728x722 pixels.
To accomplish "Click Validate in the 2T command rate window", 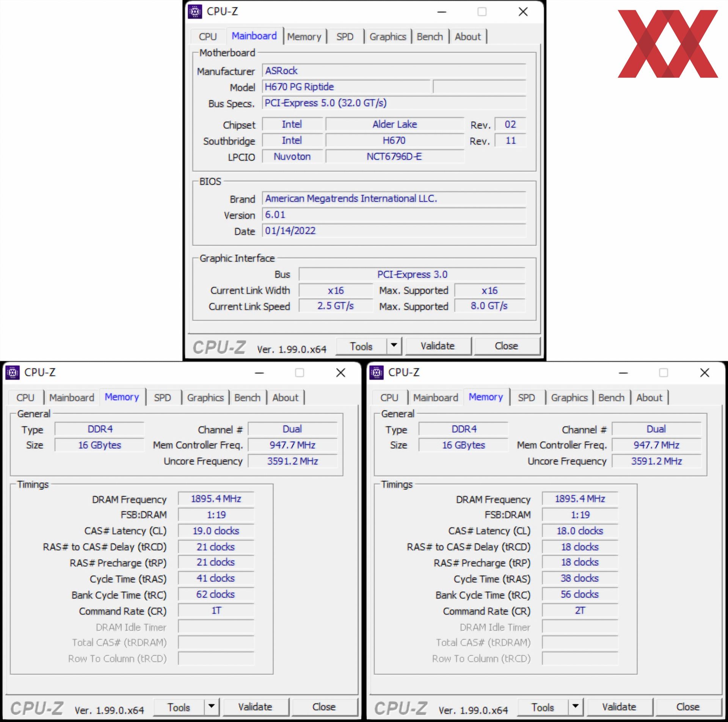I will [x=620, y=707].
